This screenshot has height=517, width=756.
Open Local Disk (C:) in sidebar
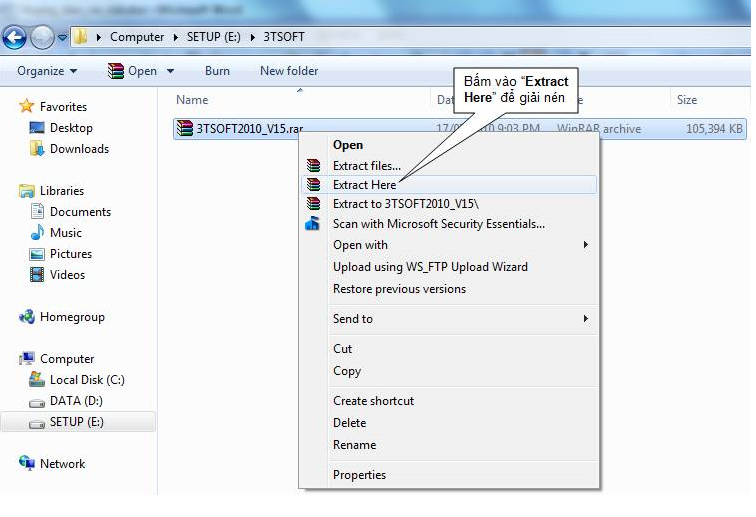87,380
